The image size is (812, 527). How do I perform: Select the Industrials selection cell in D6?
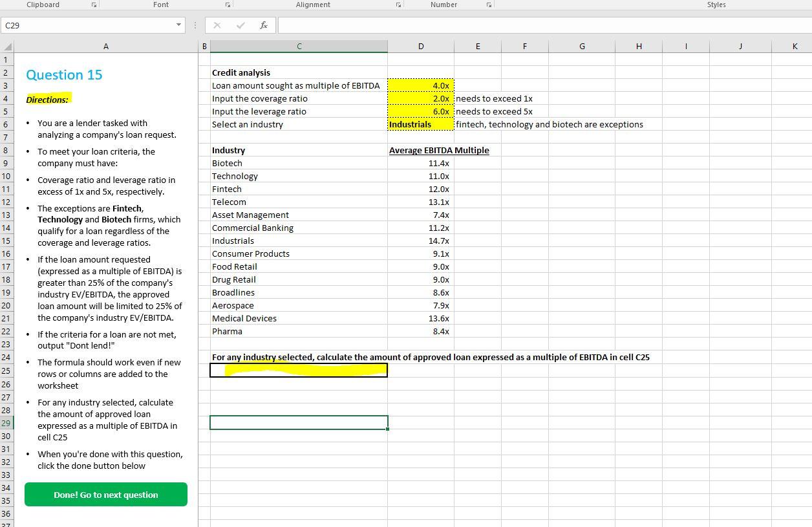pos(421,124)
